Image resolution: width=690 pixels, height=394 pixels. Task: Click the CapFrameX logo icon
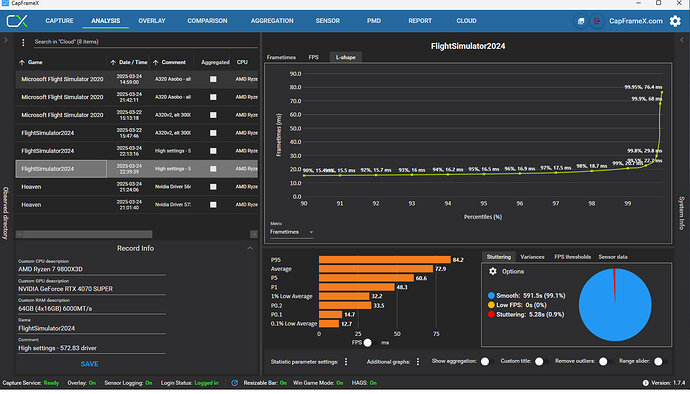pyautogui.click(x=17, y=21)
